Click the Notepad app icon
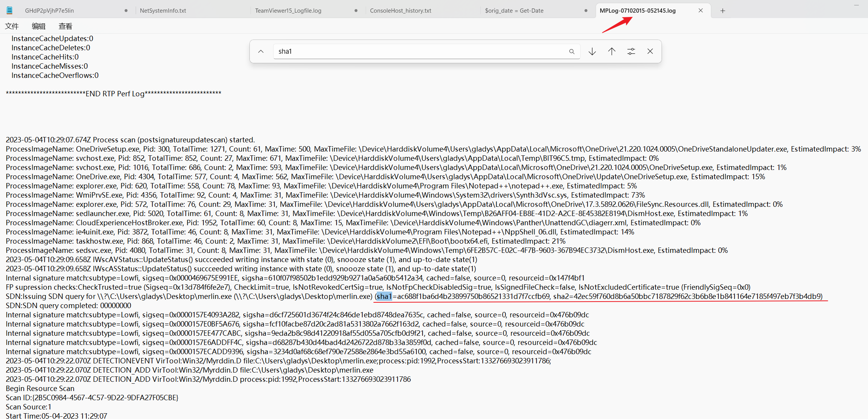This screenshot has width=868, height=419. pos(10,10)
